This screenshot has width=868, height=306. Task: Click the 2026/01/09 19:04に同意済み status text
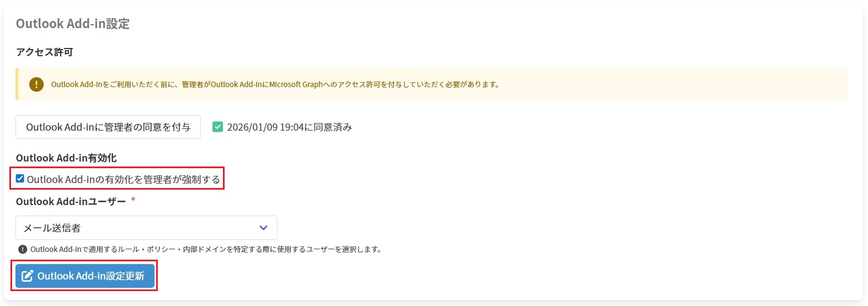click(x=290, y=127)
